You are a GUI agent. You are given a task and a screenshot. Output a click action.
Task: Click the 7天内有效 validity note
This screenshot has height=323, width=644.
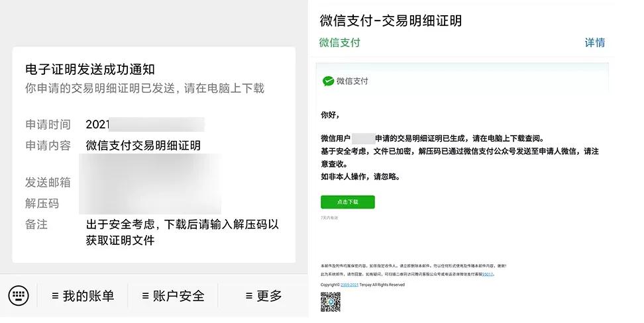point(329,218)
